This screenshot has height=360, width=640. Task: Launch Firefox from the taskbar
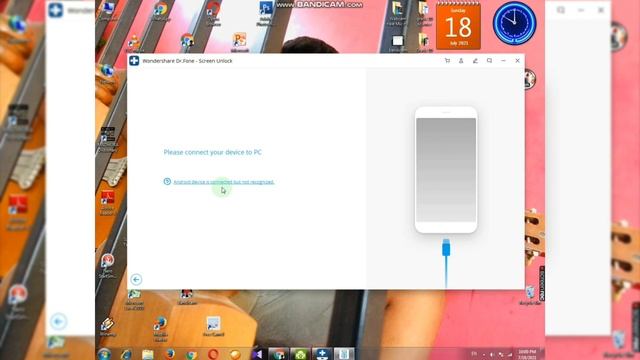click(170, 354)
